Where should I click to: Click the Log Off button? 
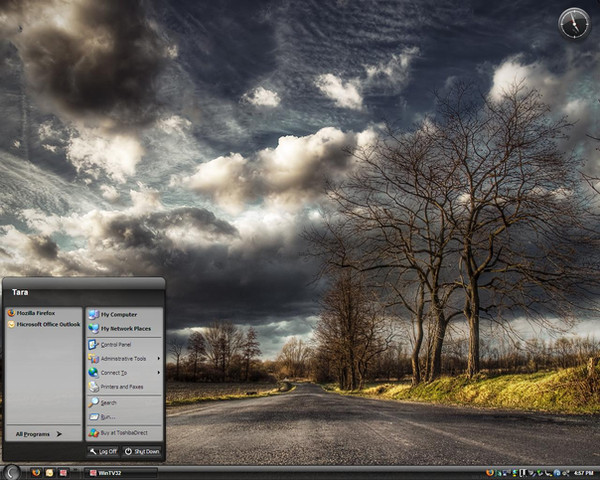click(x=103, y=452)
